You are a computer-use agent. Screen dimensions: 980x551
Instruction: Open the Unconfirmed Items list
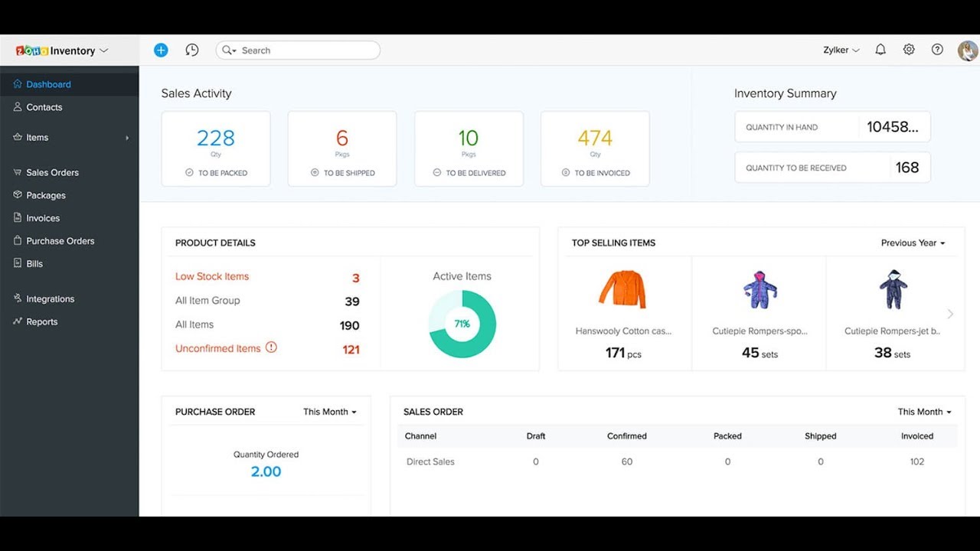(219, 347)
